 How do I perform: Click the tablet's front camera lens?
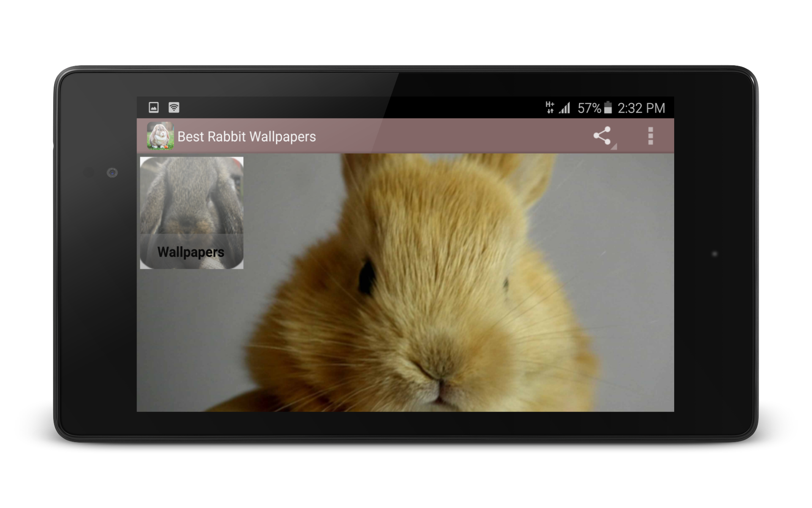pos(112,172)
